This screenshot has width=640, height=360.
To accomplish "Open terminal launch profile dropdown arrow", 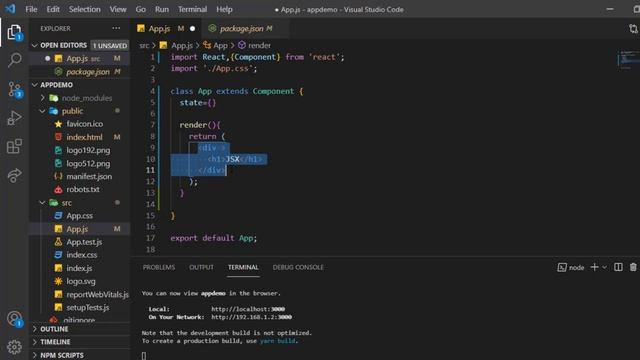I will click(x=604, y=267).
